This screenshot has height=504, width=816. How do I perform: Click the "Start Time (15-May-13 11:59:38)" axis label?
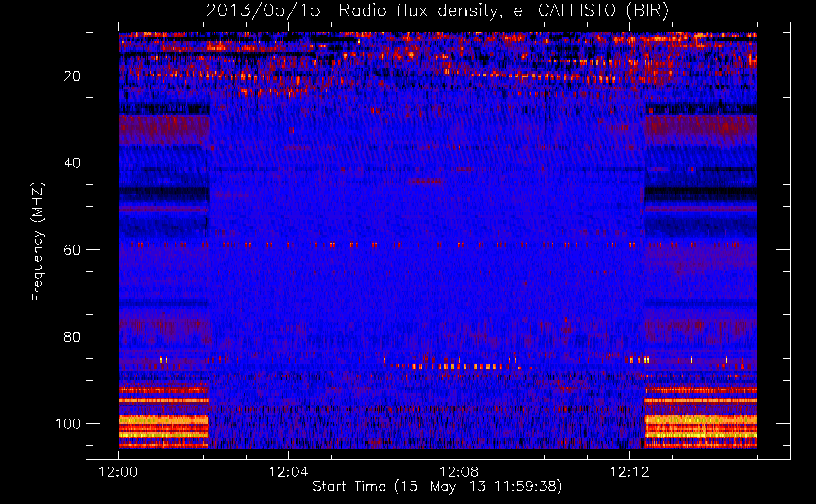coord(437,487)
